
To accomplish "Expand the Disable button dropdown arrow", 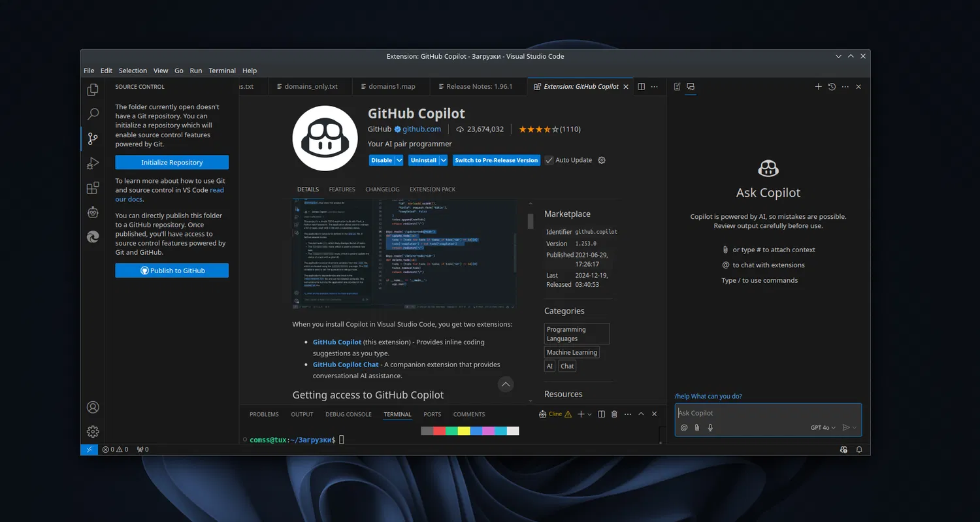I will coord(399,160).
